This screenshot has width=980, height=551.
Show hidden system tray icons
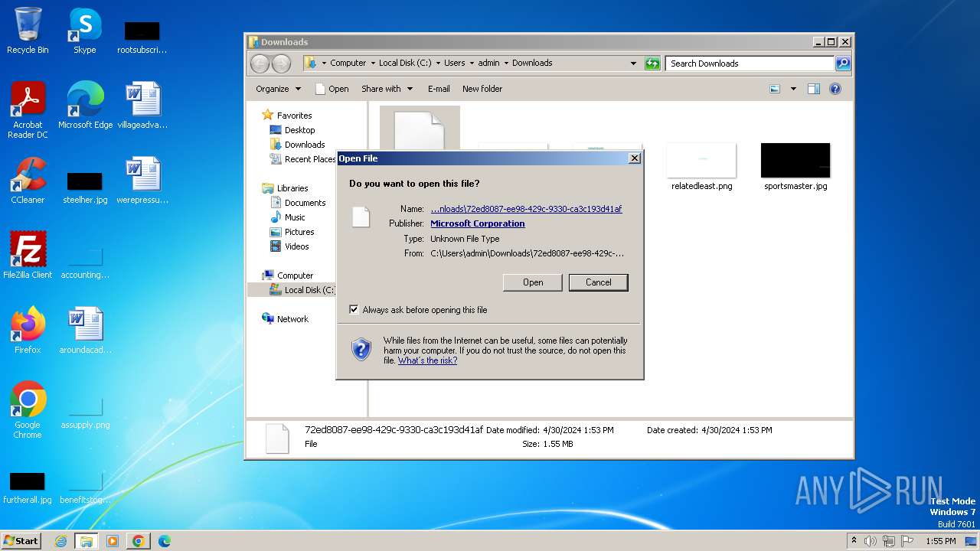tap(854, 541)
